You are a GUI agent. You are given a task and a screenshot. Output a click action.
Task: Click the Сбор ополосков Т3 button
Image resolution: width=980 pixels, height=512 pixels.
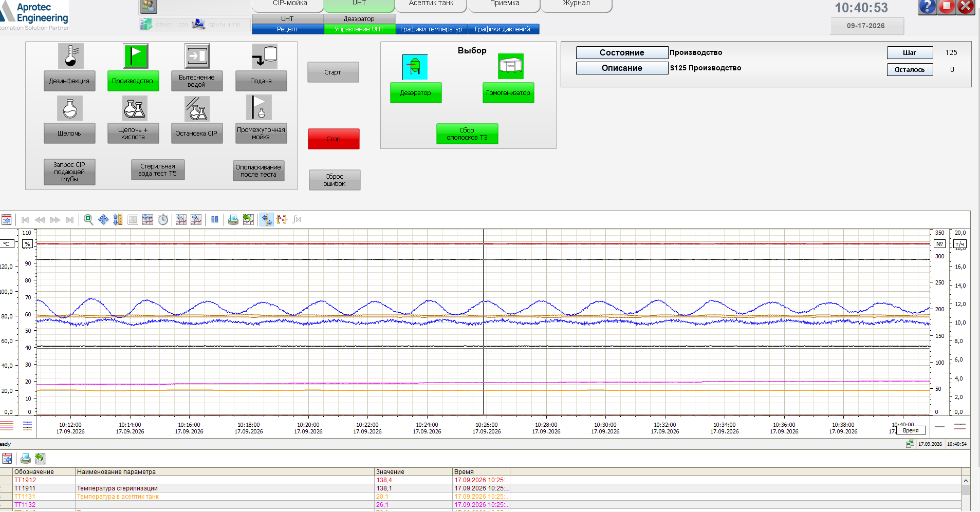[x=467, y=134]
